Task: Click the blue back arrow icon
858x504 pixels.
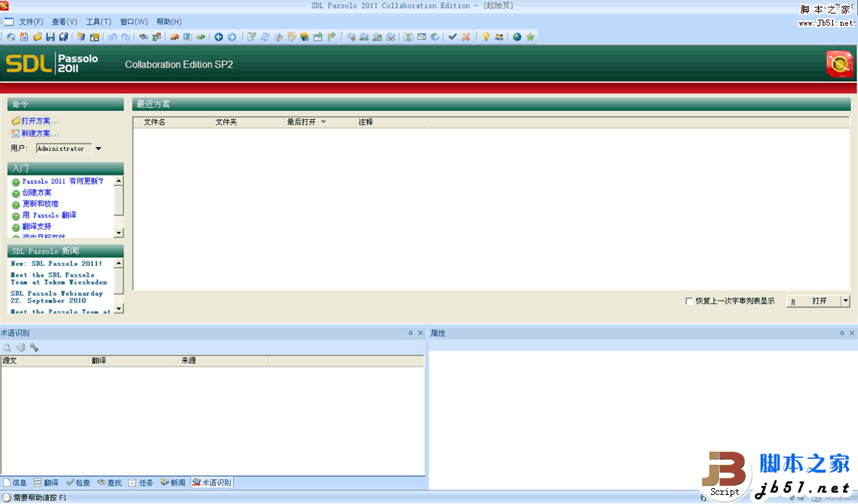Action: pos(219,37)
